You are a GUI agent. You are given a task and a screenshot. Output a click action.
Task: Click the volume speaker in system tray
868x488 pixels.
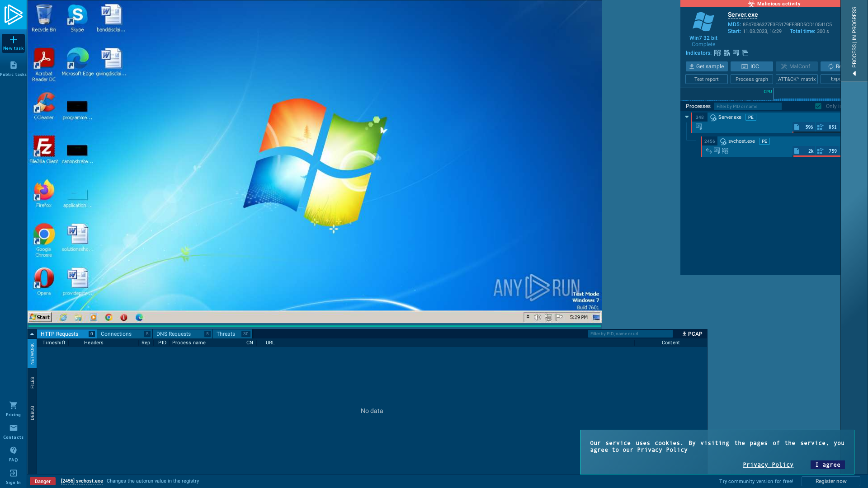(x=538, y=317)
